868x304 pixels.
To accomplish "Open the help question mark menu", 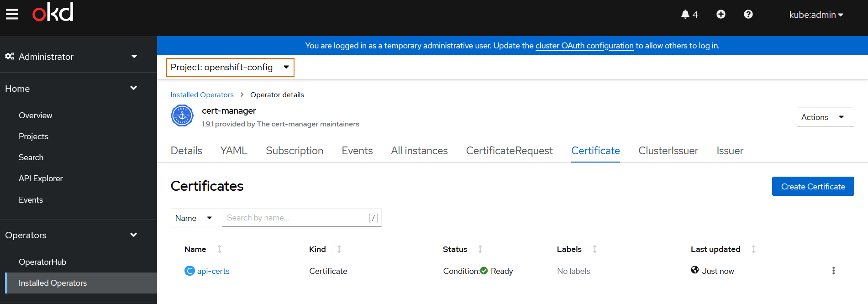I will [748, 14].
